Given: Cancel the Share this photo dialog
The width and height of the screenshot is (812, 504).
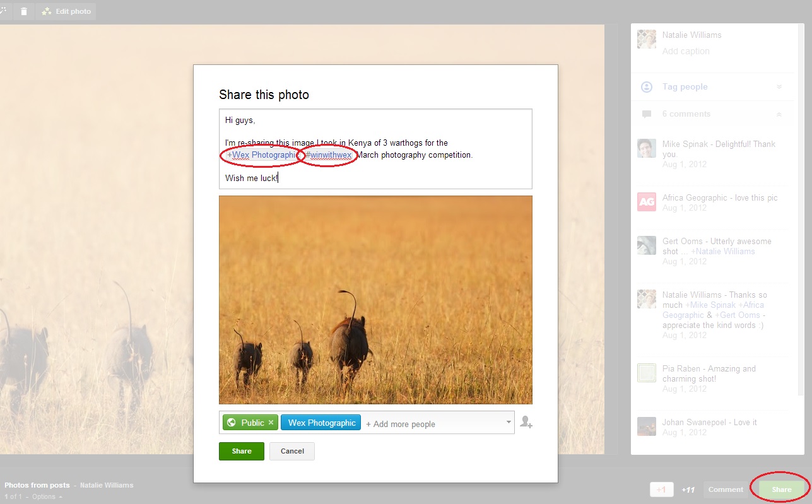Looking at the screenshot, I should click(292, 451).
